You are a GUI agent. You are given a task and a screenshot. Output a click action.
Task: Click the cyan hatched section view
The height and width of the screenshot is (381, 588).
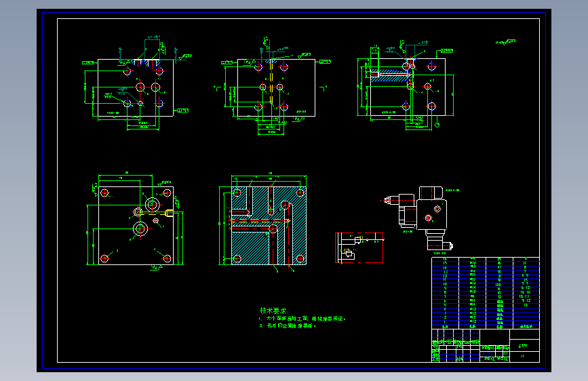269,226
